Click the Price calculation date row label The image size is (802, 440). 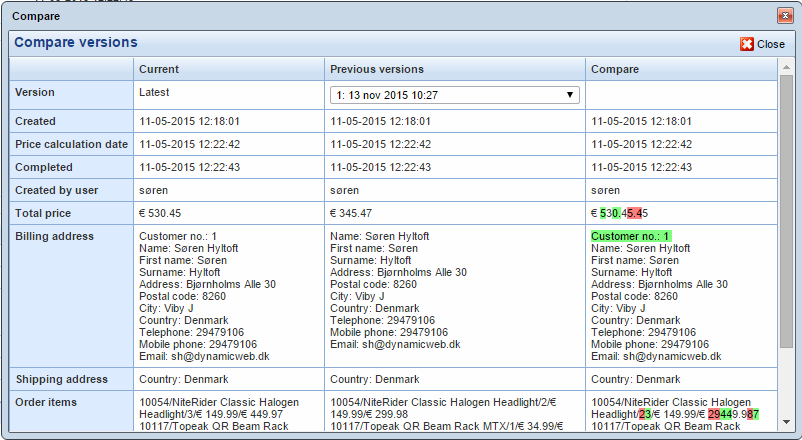[72, 144]
